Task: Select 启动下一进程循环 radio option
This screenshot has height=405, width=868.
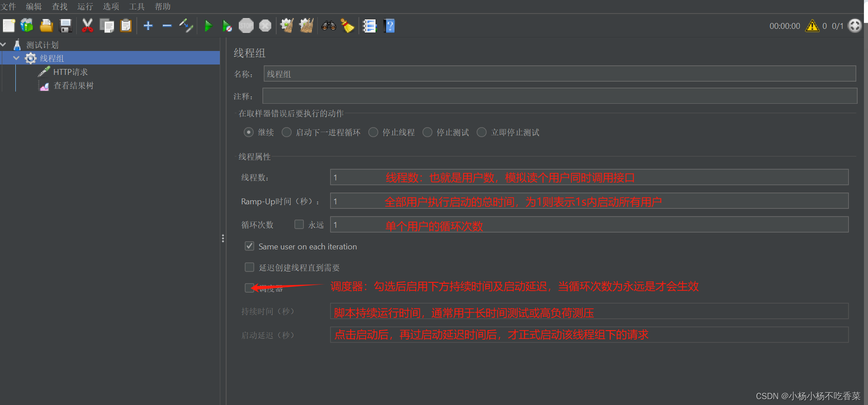Action: click(287, 132)
